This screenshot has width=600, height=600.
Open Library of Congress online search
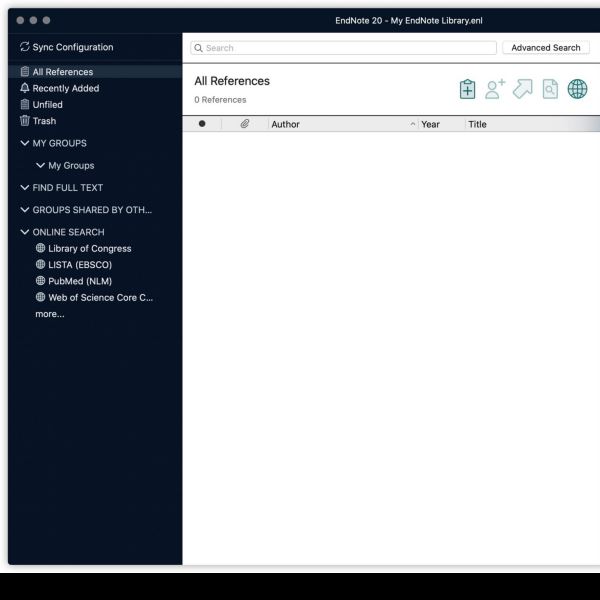click(x=90, y=249)
